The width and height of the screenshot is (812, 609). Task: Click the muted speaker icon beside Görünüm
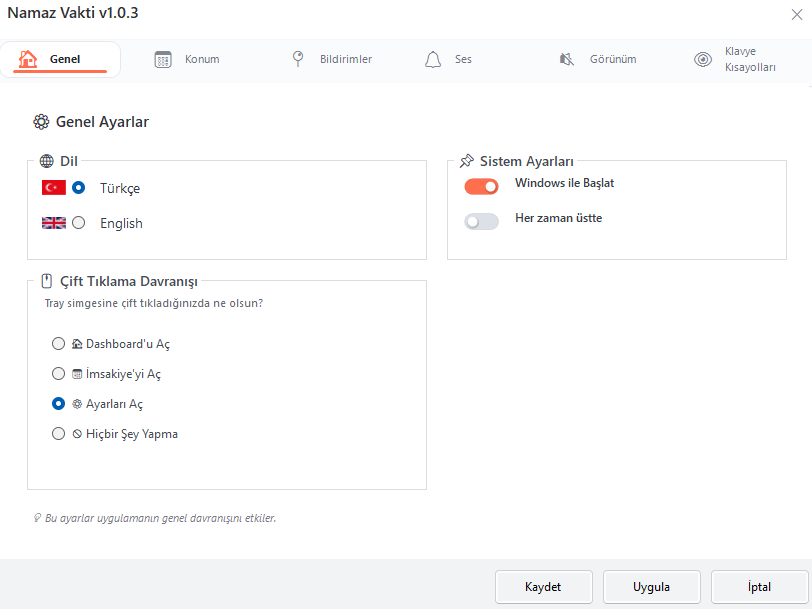tap(567, 60)
